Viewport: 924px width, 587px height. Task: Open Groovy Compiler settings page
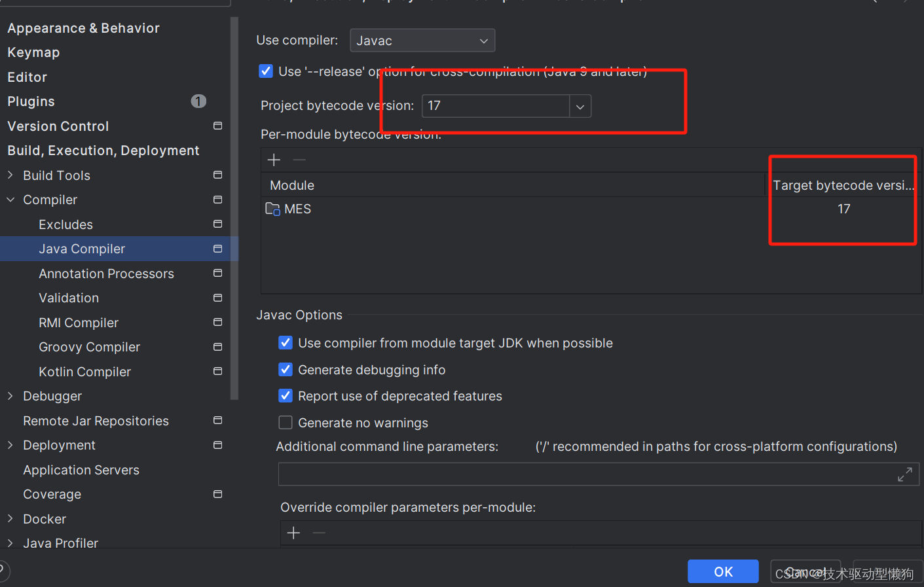89,347
